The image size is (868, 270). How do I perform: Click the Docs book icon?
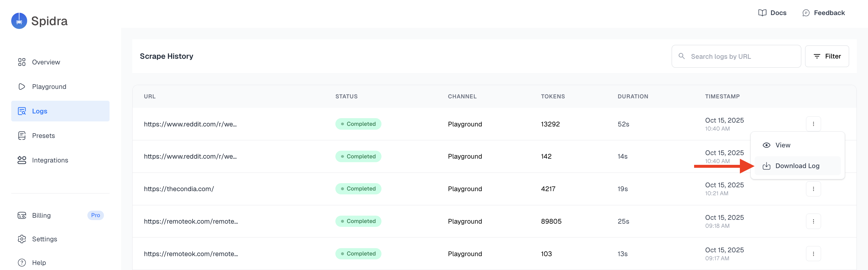point(762,13)
